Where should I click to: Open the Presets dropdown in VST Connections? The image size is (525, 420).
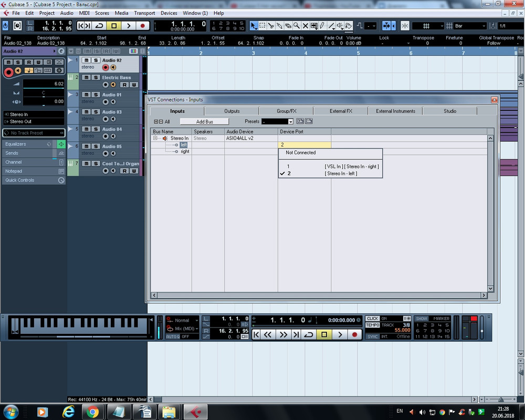[x=291, y=122]
